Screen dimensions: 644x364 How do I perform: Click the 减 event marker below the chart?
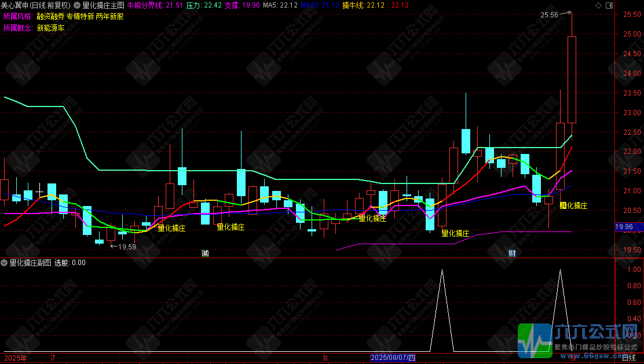pyautogui.click(x=206, y=253)
